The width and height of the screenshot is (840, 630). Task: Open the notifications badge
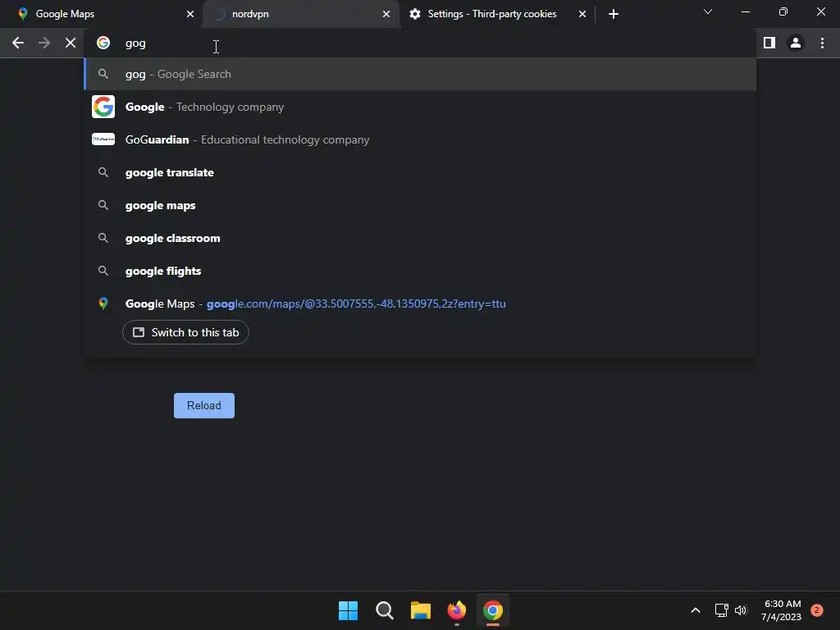click(x=817, y=610)
